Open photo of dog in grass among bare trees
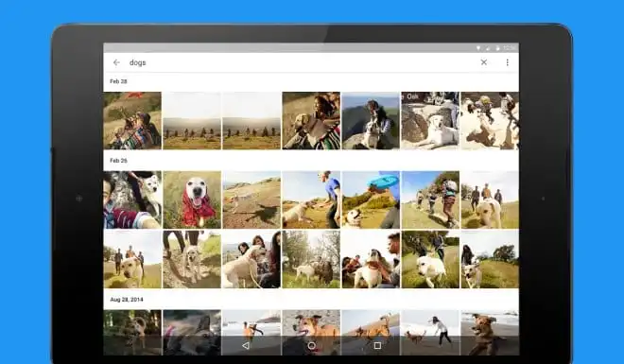 tap(311, 259)
